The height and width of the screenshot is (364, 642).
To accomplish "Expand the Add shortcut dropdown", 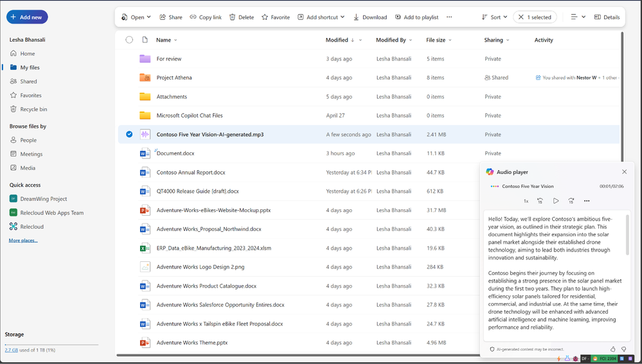I will 321,17.
